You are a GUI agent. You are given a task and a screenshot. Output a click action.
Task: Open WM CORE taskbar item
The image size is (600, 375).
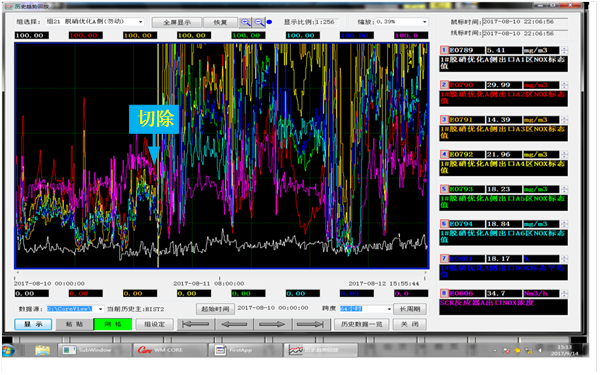[x=170, y=351]
